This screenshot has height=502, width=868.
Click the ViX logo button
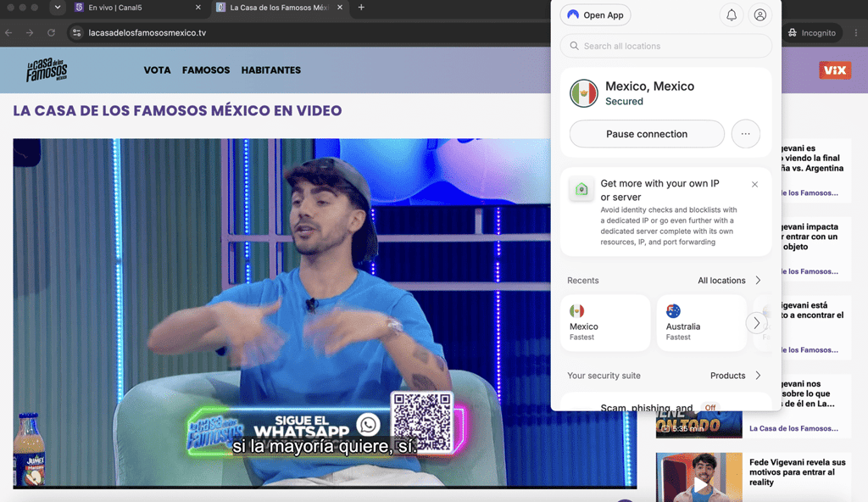[835, 70]
